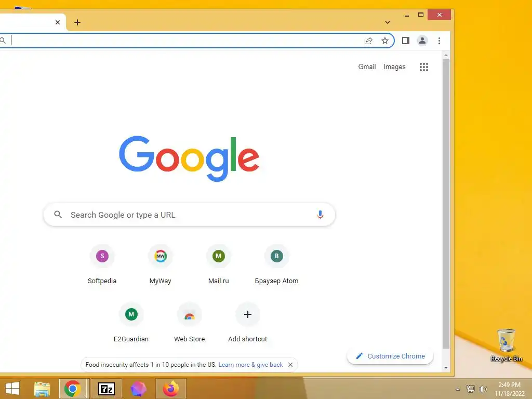Open the Windows Start button

pos(12,389)
